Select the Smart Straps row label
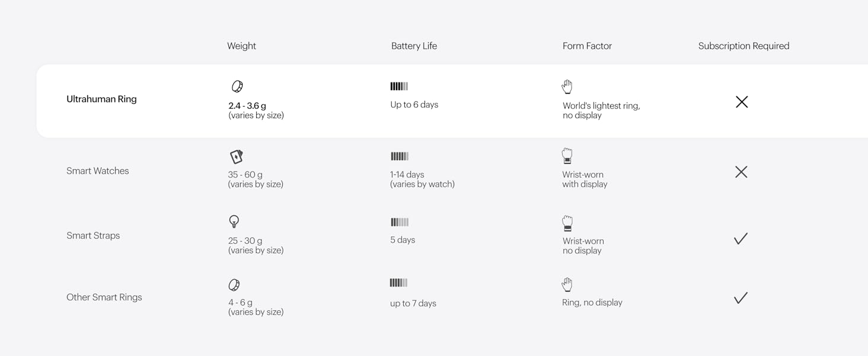 93,236
